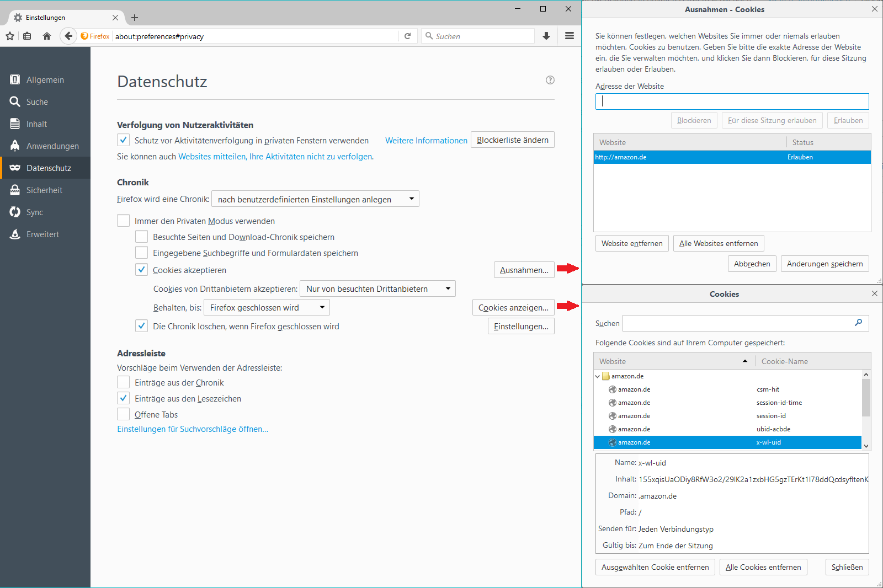The width and height of the screenshot is (883, 588).
Task: Sort cookies by the Website column header
Action: coord(674,361)
